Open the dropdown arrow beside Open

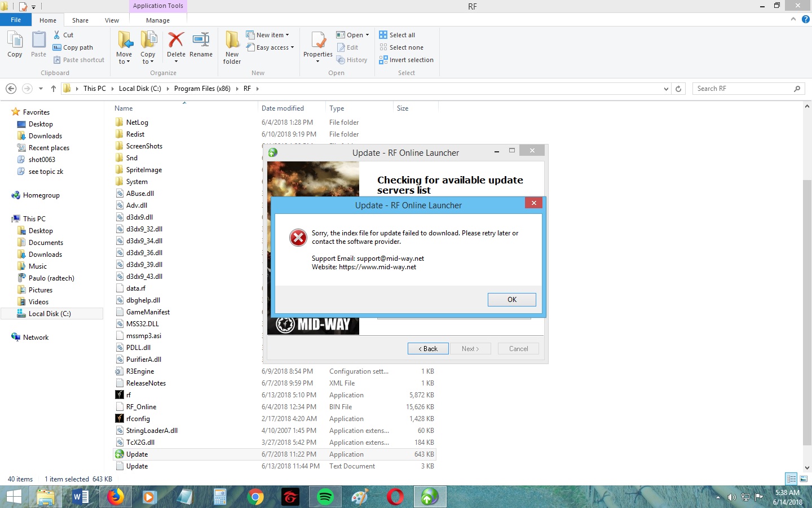point(367,35)
